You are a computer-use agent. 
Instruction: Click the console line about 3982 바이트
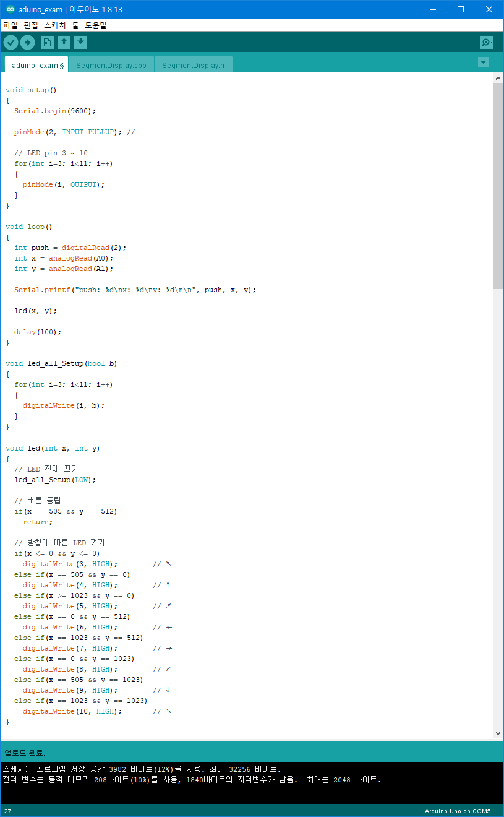pos(142,768)
